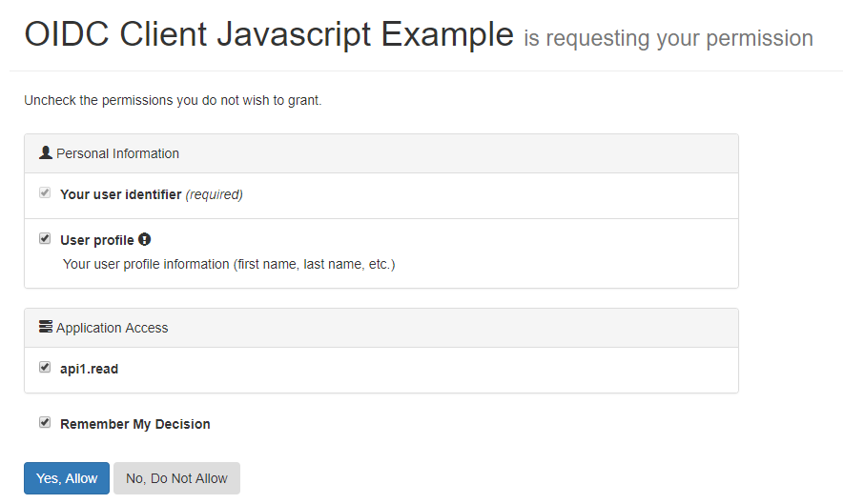
Task: Toggle the api1.read permission checkbox
Action: pyautogui.click(x=45, y=368)
